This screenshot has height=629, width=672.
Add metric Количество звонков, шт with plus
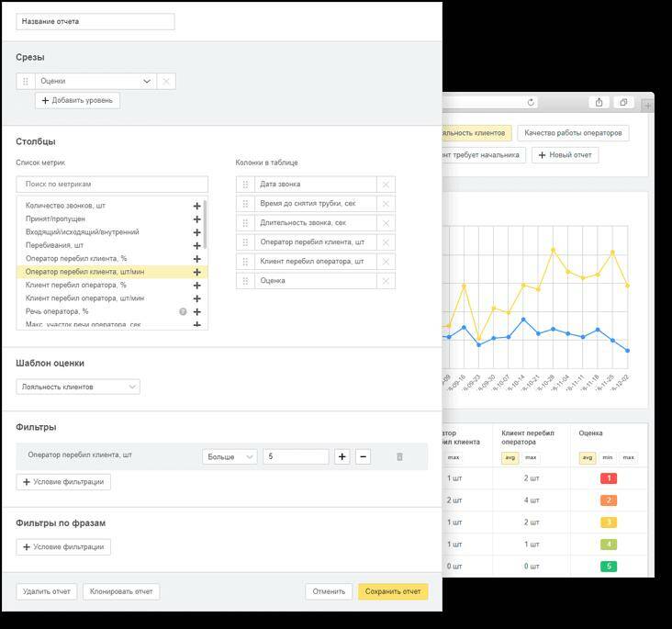196,207
